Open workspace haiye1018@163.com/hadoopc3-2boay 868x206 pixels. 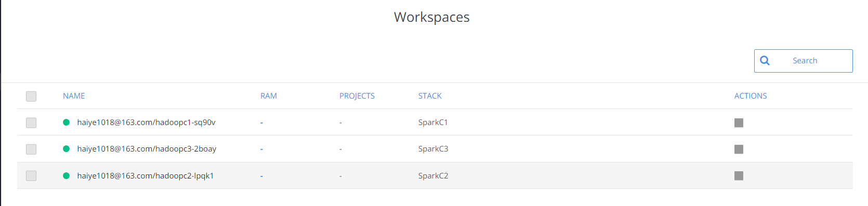click(x=147, y=149)
